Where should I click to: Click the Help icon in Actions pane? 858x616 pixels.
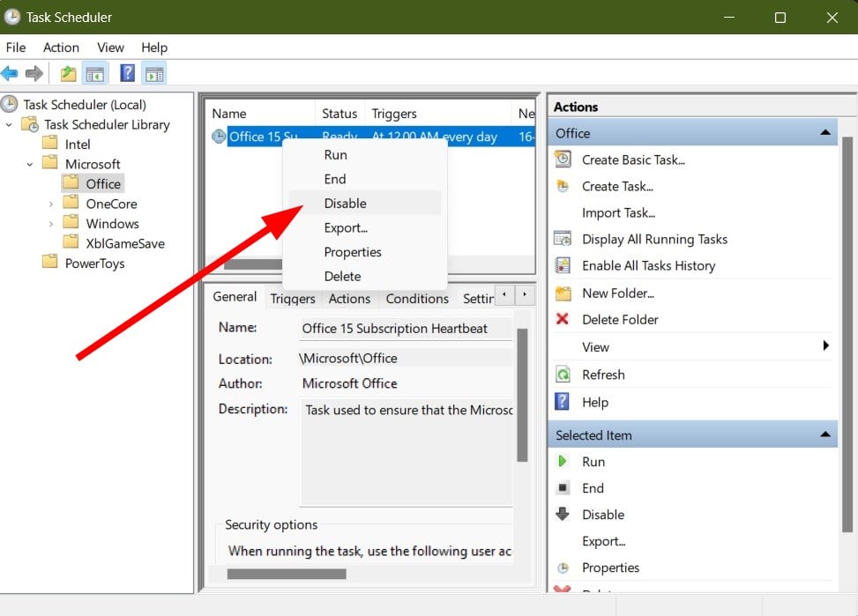coord(562,402)
